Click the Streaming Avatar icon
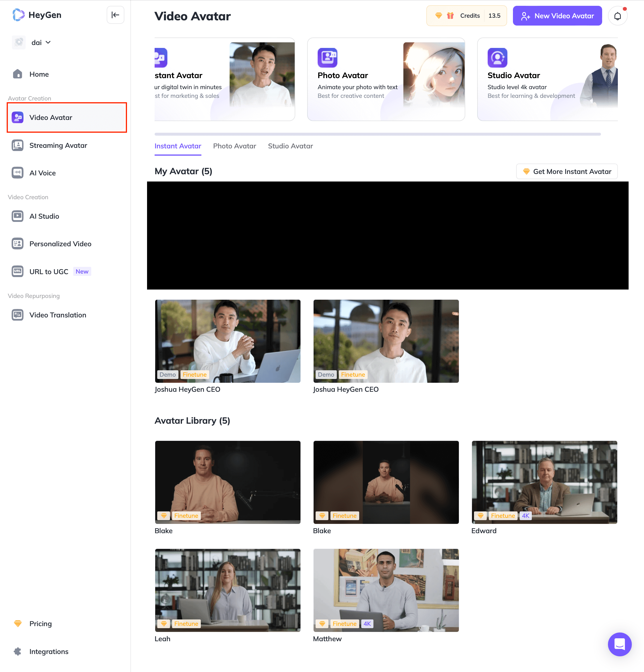The width and height of the screenshot is (644, 672). (x=17, y=145)
